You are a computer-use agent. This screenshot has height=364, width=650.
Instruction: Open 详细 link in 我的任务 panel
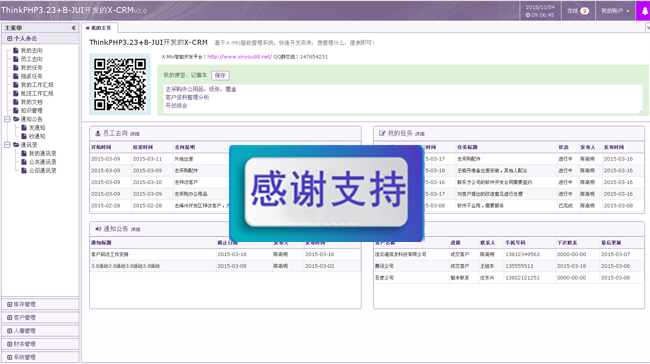click(420, 134)
